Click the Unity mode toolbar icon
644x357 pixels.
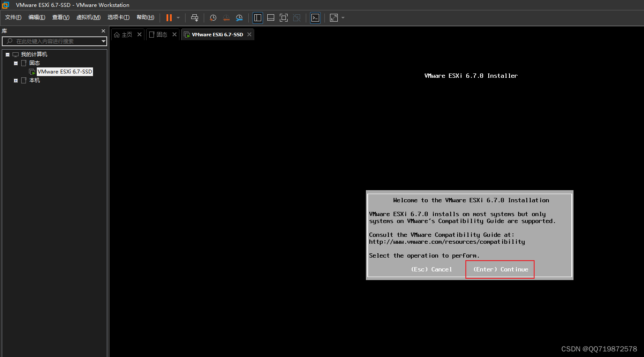pos(297,18)
